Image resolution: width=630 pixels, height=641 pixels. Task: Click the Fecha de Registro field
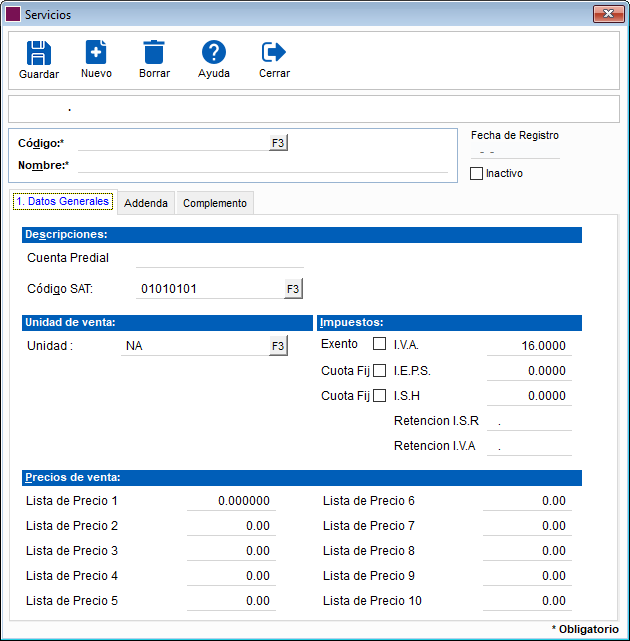[515, 152]
